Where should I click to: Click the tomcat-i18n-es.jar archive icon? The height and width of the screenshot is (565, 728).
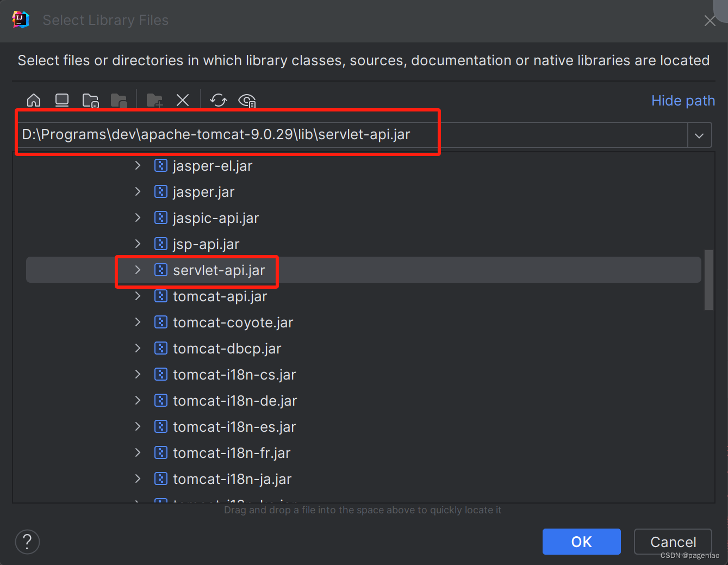pyautogui.click(x=161, y=426)
